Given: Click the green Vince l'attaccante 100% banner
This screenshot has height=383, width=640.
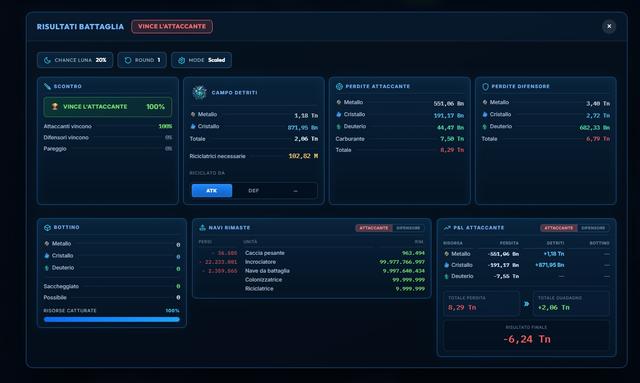Looking at the screenshot, I should (108, 107).
